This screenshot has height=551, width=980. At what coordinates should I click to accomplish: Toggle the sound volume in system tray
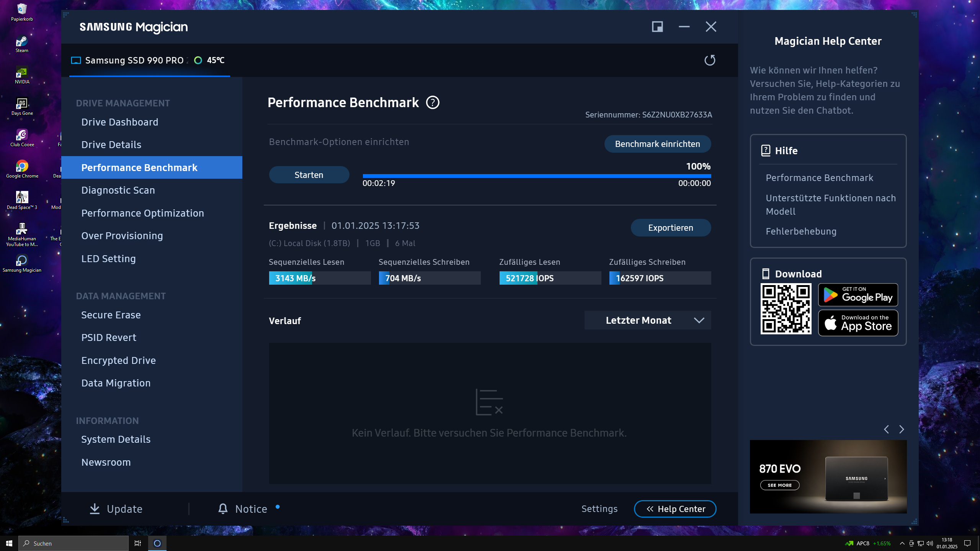[930, 543]
